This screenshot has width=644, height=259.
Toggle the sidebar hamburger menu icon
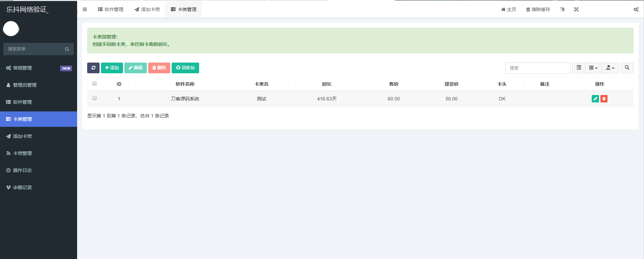pos(85,9)
